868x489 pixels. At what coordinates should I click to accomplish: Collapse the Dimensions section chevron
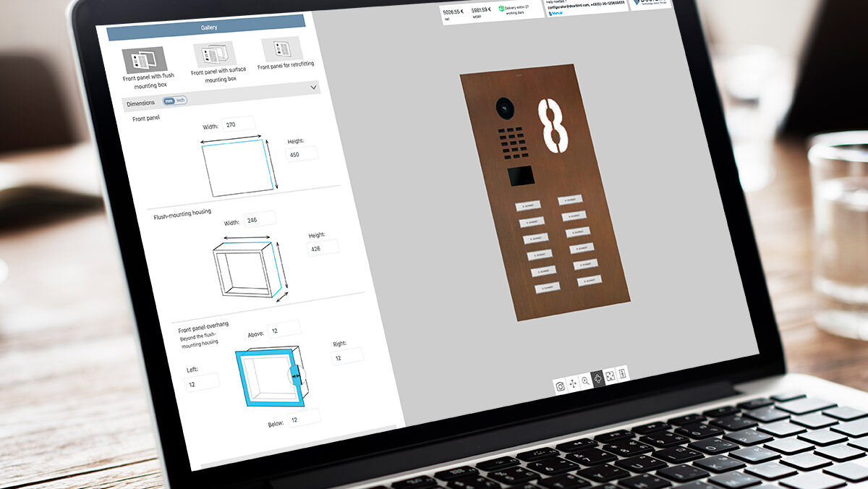pos(314,87)
